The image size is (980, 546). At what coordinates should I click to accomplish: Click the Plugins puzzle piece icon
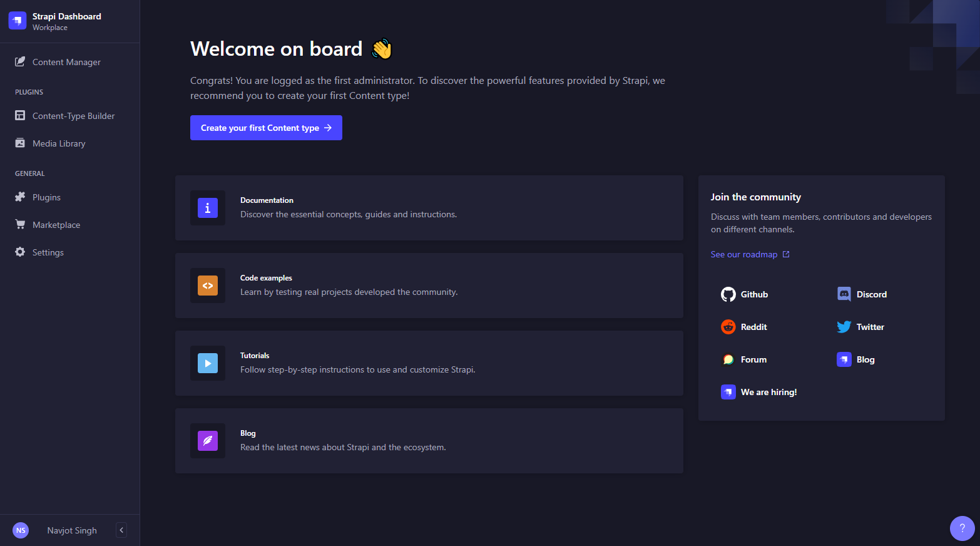pos(20,197)
